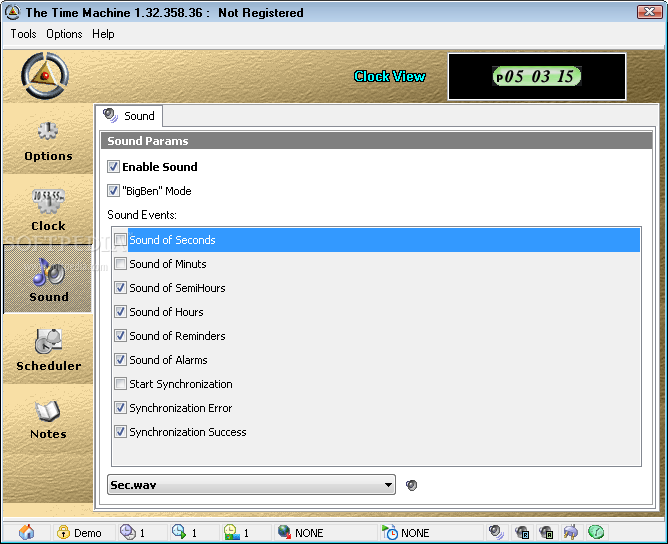Open the Notes section in sidebar
The width and height of the screenshot is (668, 544).
click(48, 419)
